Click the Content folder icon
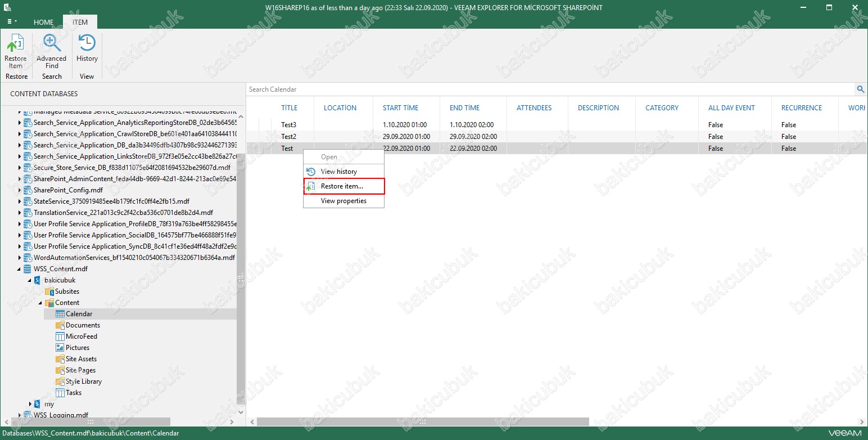868x440 pixels. tap(49, 303)
